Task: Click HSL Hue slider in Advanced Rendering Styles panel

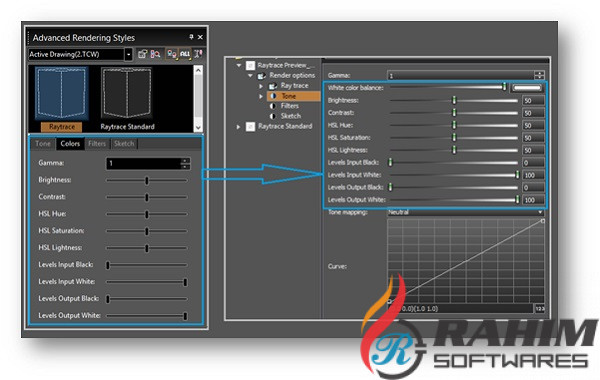Action: click(x=147, y=214)
